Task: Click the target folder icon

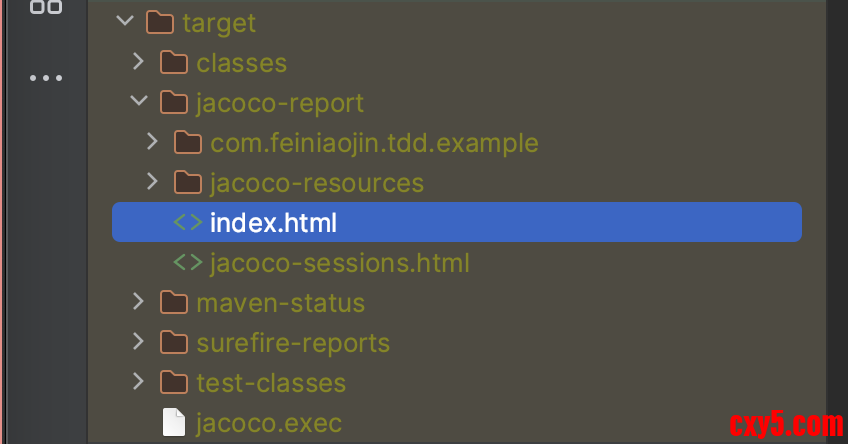Action: pyautogui.click(x=160, y=22)
